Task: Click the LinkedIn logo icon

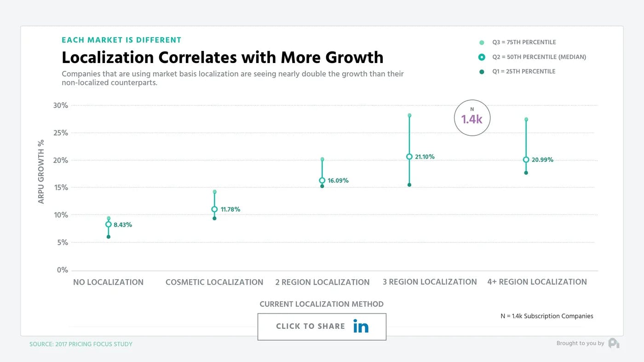Action: click(361, 326)
